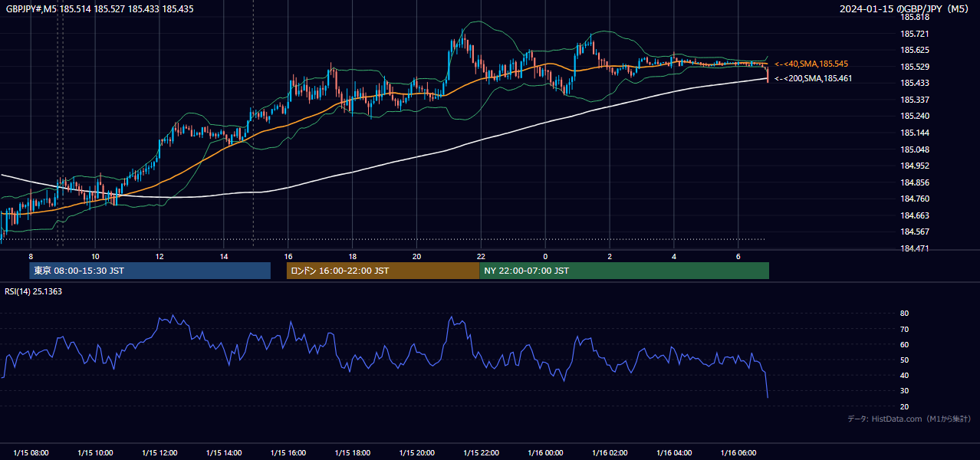The width and height of the screenshot is (980, 460).
Task: Click the '1/15 20:00' date label
Action: (417, 453)
